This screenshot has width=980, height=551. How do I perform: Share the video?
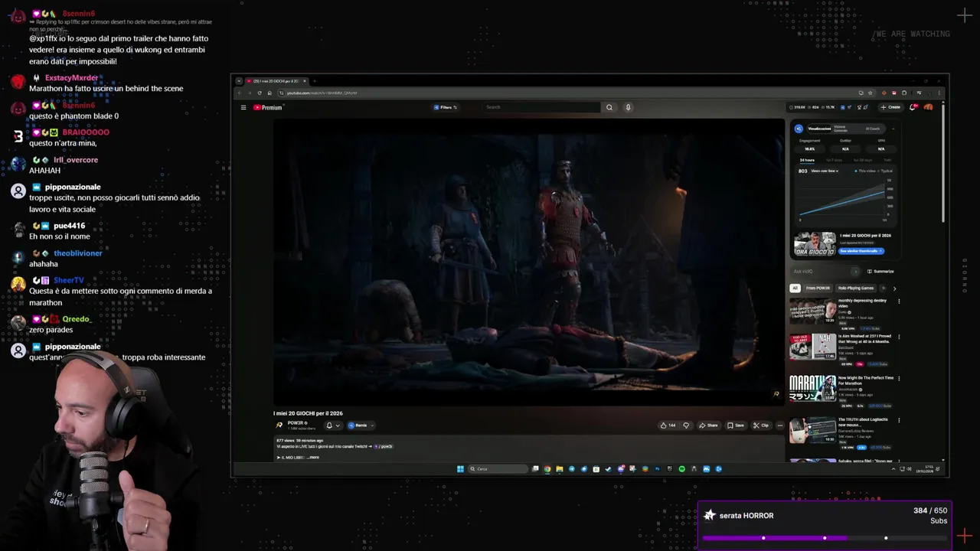[x=708, y=425]
